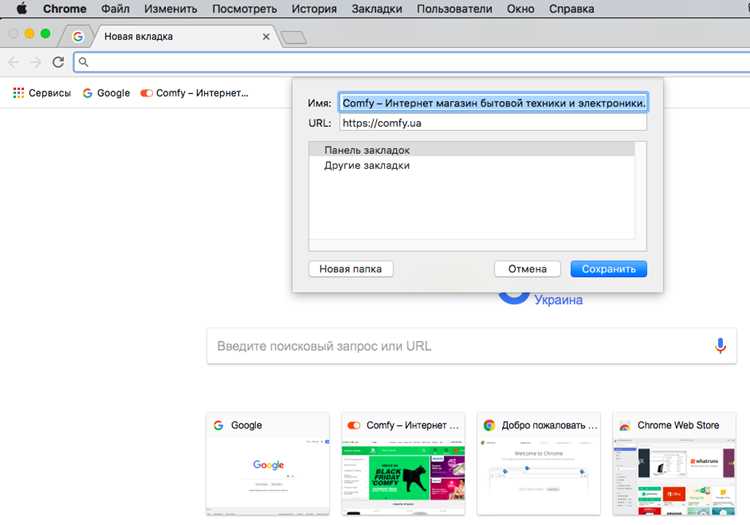Viewport: 750px width, 525px height.
Task: Edit the URL field with https://comfy.ua
Action: click(x=493, y=123)
